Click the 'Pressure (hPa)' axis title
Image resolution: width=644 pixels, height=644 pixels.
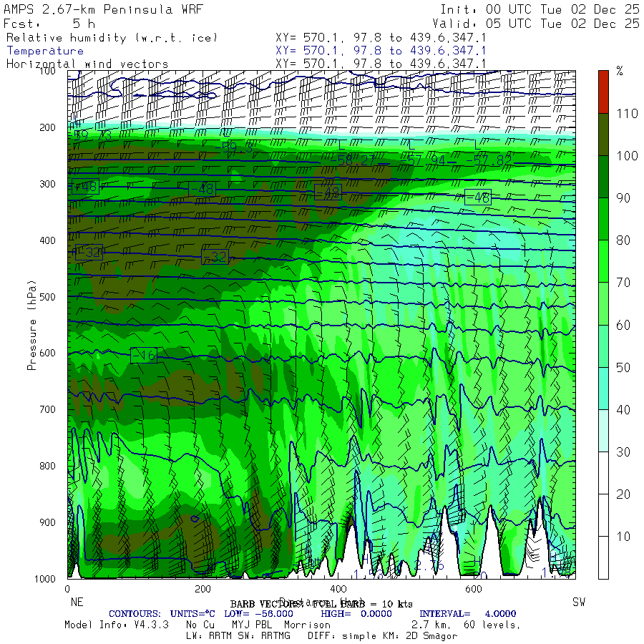(x=31, y=325)
